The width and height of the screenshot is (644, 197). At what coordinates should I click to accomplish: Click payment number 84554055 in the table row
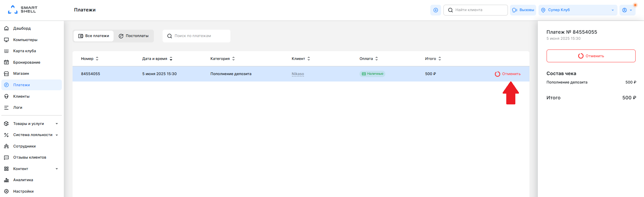click(90, 74)
